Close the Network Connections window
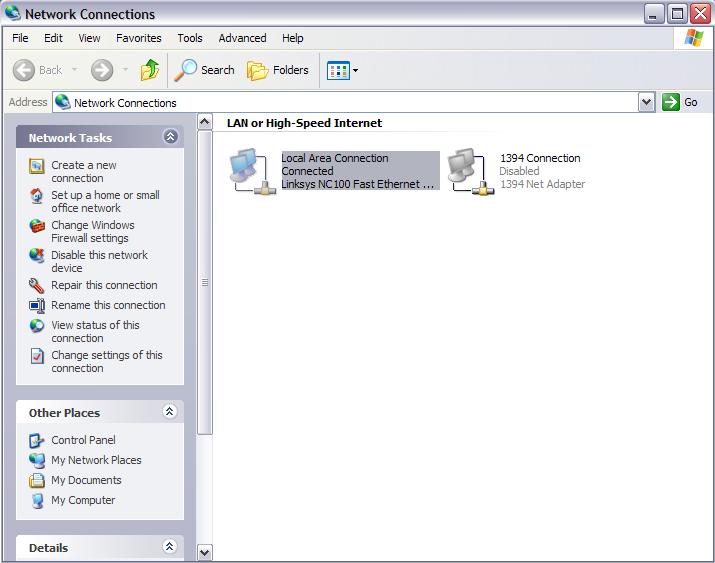This screenshot has height=563, width=715. pos(700,14)
